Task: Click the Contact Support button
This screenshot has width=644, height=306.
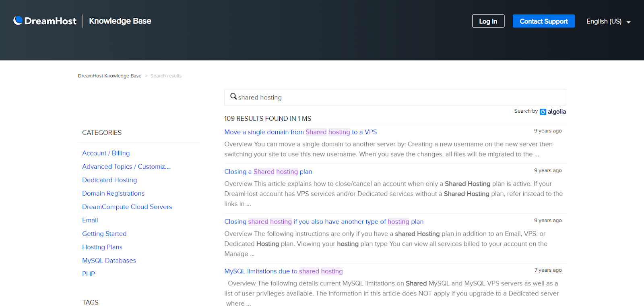Action: point(544,21)
